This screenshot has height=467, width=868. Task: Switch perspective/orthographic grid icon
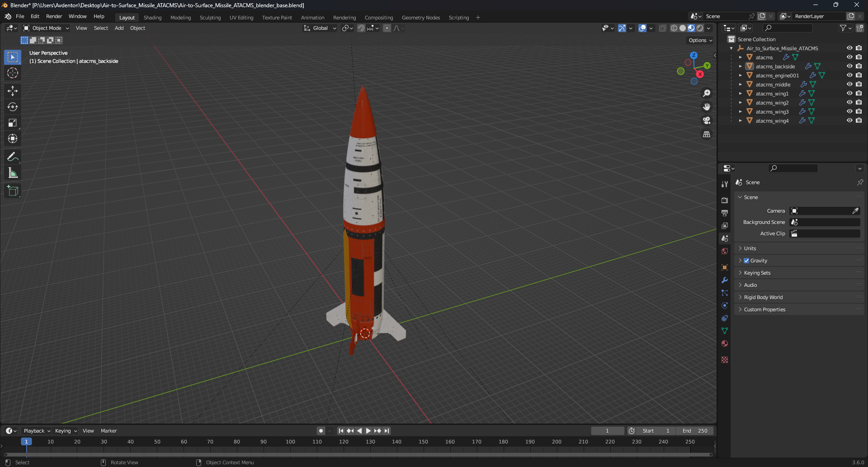pyautogui.click(x=707, y=134)
